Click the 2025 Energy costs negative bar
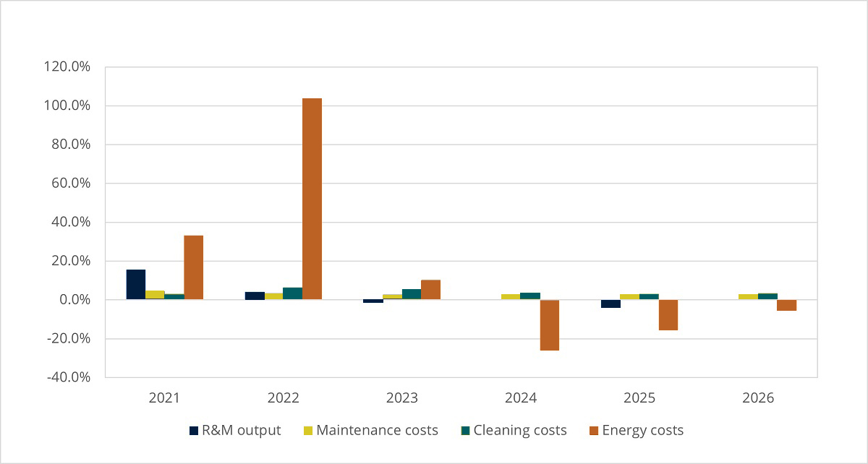 coord(668,315)
